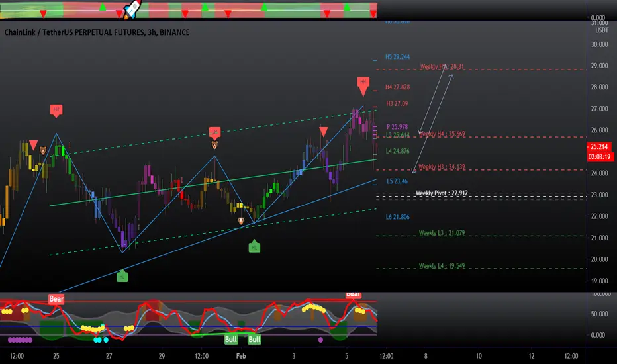The width and height of the screenshot is (617, 364).
Task: Select the bear emoji next to the 25th peak
Action: pyautogui.click(x=43, y=150)
